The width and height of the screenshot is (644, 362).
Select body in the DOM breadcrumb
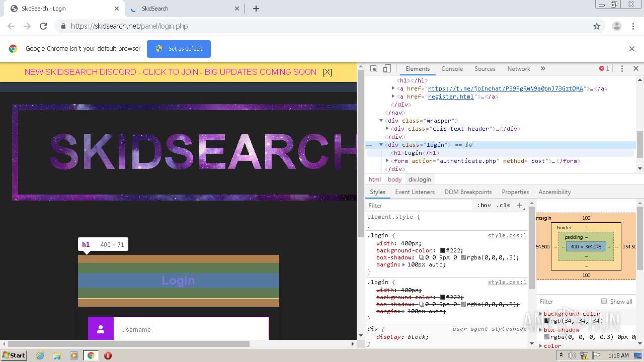[x=394, y=179]
